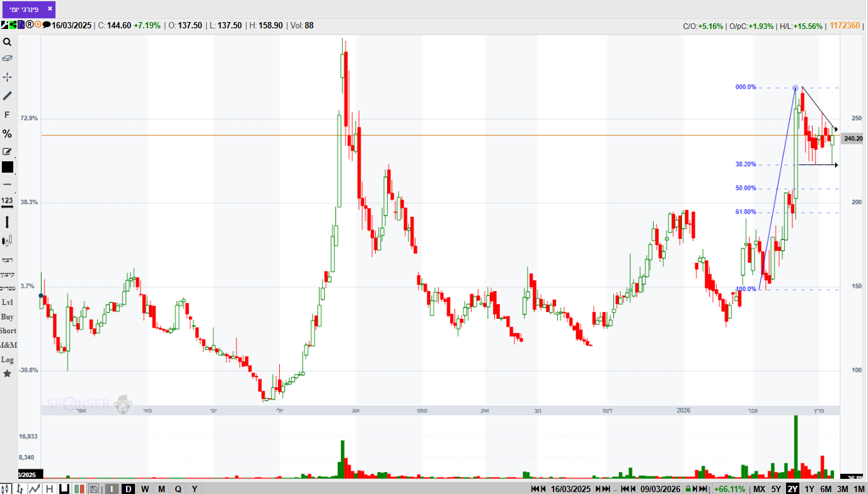Click the H chart style button
Image resolution: width=868 pixels, height=494 pixels.
[x=49, y=489]
